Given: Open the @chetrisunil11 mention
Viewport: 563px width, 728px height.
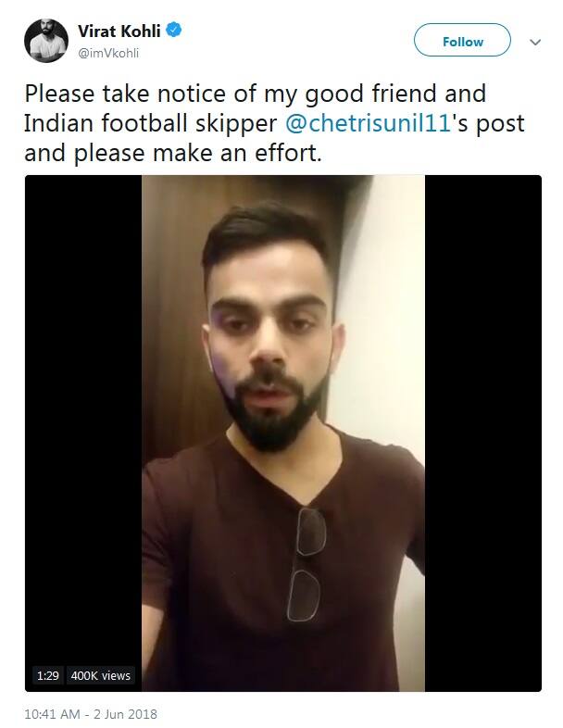Looking at the screenshot, I should coord(368,123).
